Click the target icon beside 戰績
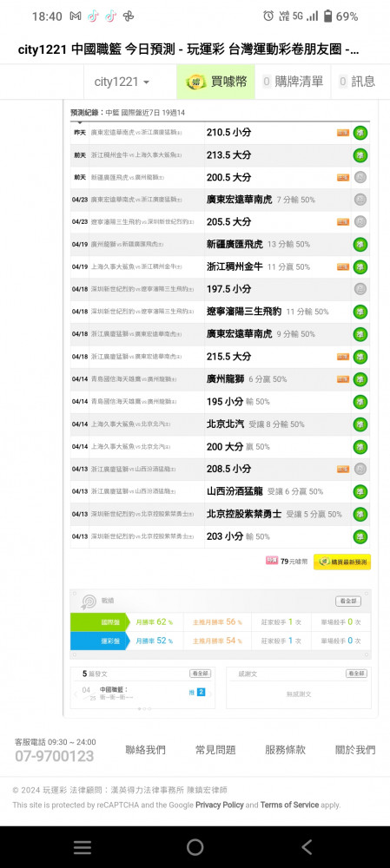 coord(89,602)
